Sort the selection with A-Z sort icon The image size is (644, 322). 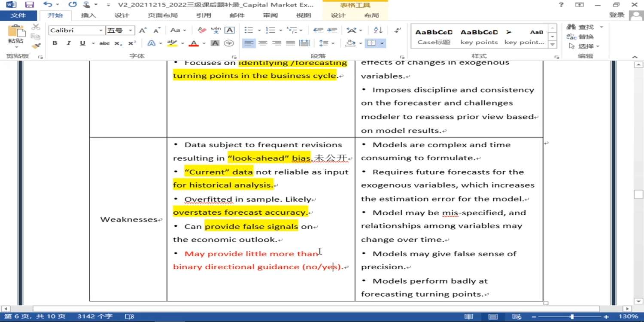click(x=378, y=30)
